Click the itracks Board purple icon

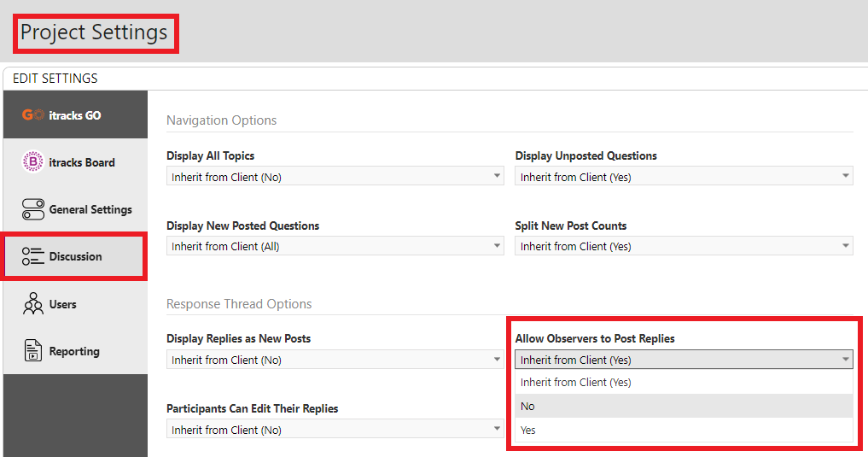tap(32, 161)
